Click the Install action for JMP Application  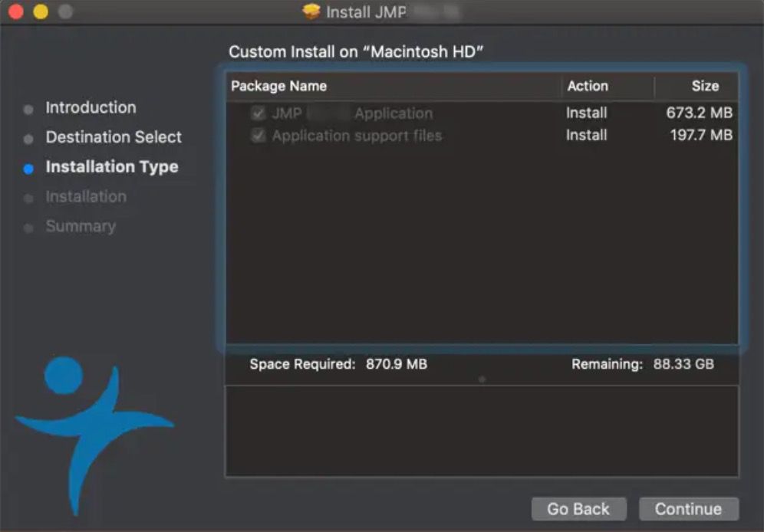[587, 113]
